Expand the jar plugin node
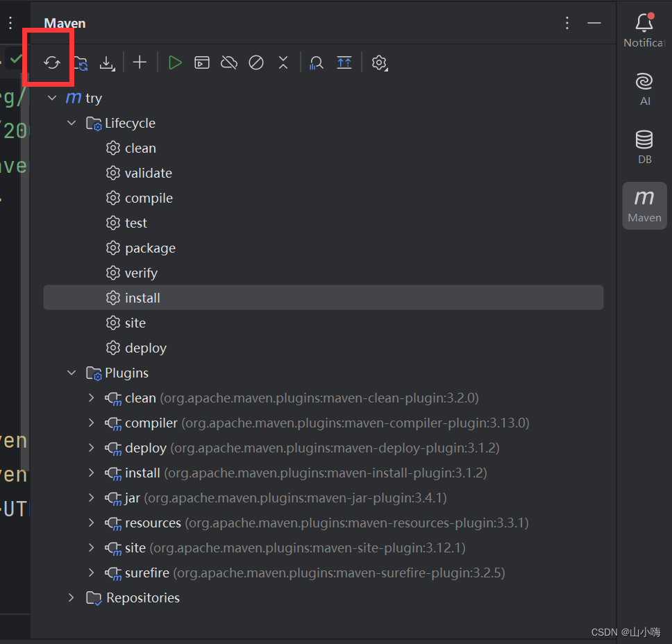The width and height of the screenshot is (672, 644). pyautogui.click(x=91, y=498)
